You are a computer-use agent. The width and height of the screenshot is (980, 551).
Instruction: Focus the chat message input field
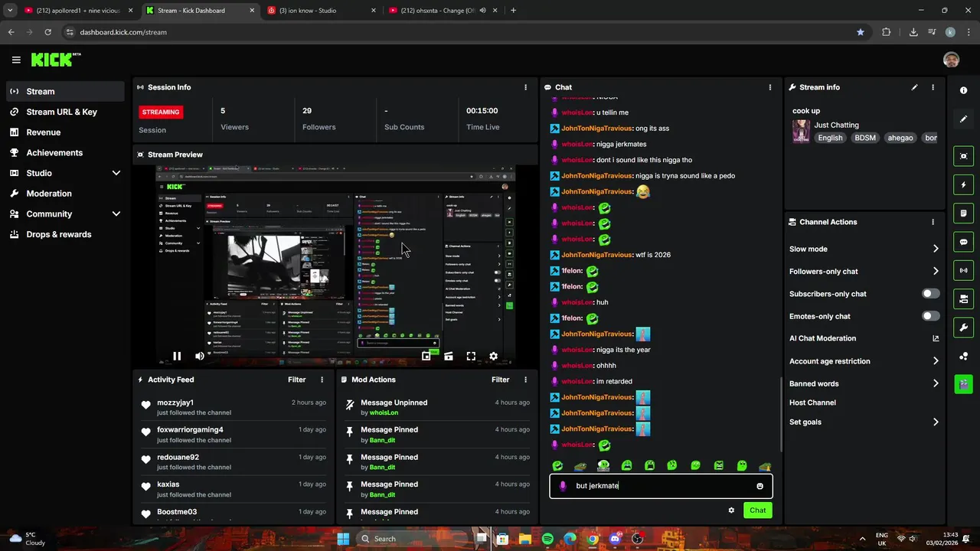(x=661, y=486)
